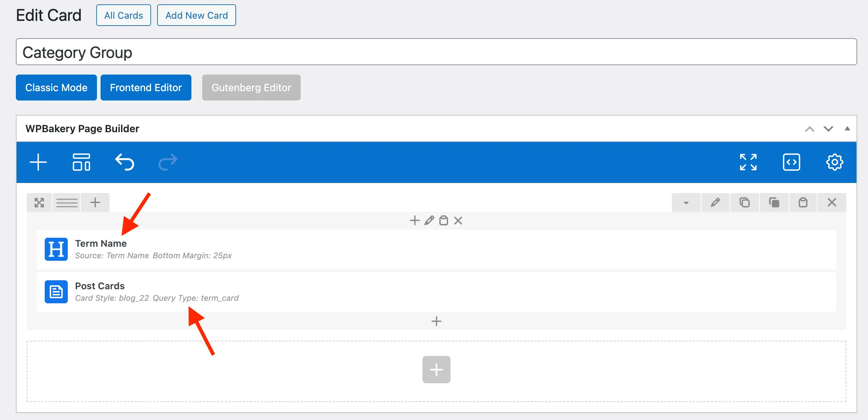
Task: Open the Templates icon in toolbar
Action: pos(81,162)
